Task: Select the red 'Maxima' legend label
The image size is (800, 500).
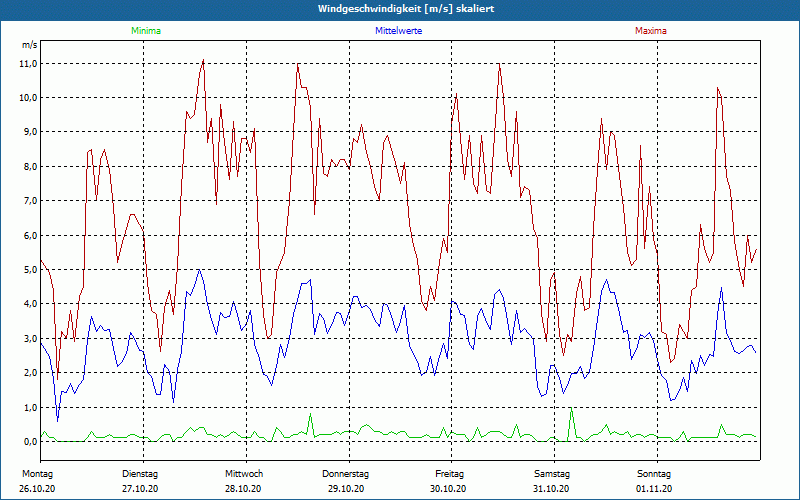Action: coord(651,31)
